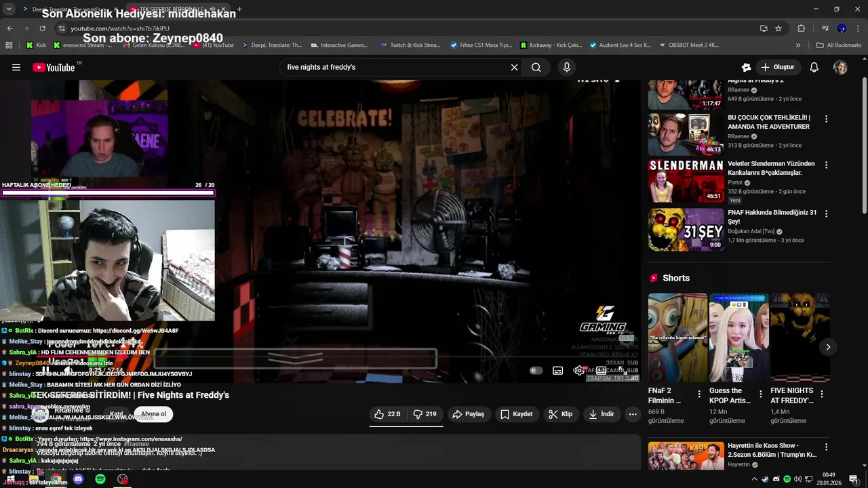This screenshot has width=868, height=488.
Task: Open the All Bookmarks folder
Action: coord(839,45)
